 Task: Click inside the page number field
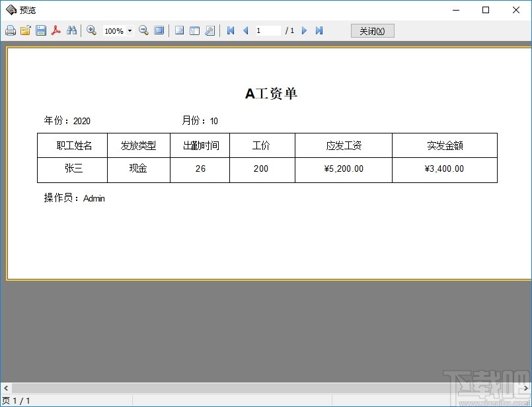[267, 30]
